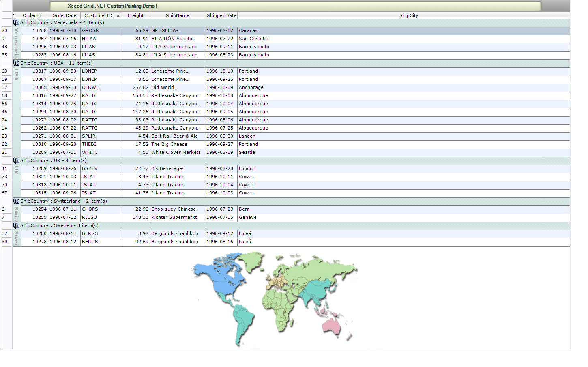Select the ShipCountry : Venezuela - 4 item(s) header
Image resolution: width=588 pixels, height=367 pixels.
[291, 23]
